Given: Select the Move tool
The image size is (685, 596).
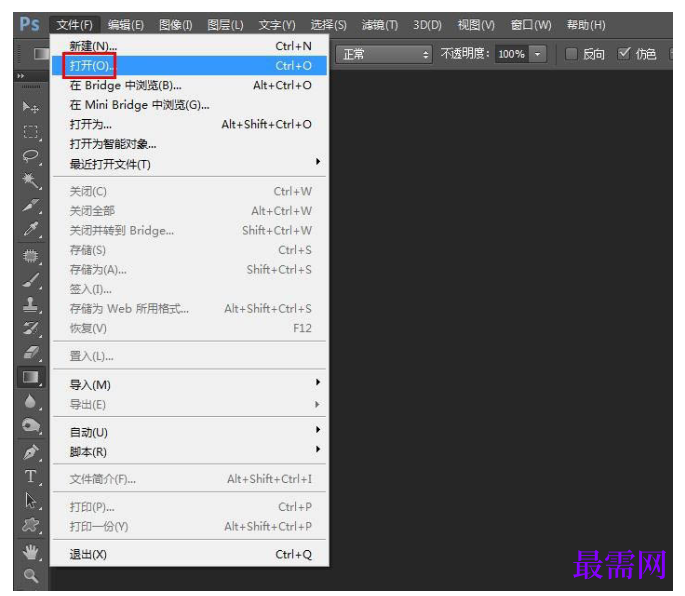Looking at the screenshot, I should click(31, 107).
